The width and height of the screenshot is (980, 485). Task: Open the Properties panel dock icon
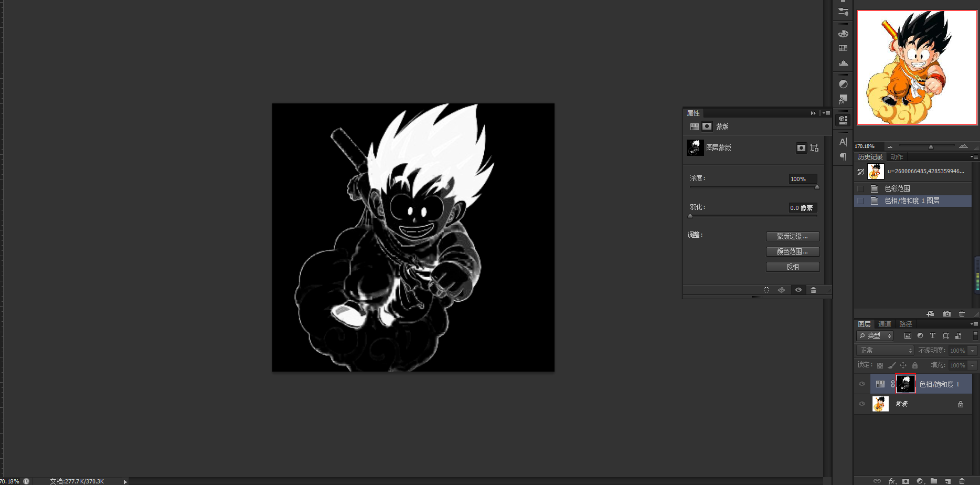click(x=843, y=120)
